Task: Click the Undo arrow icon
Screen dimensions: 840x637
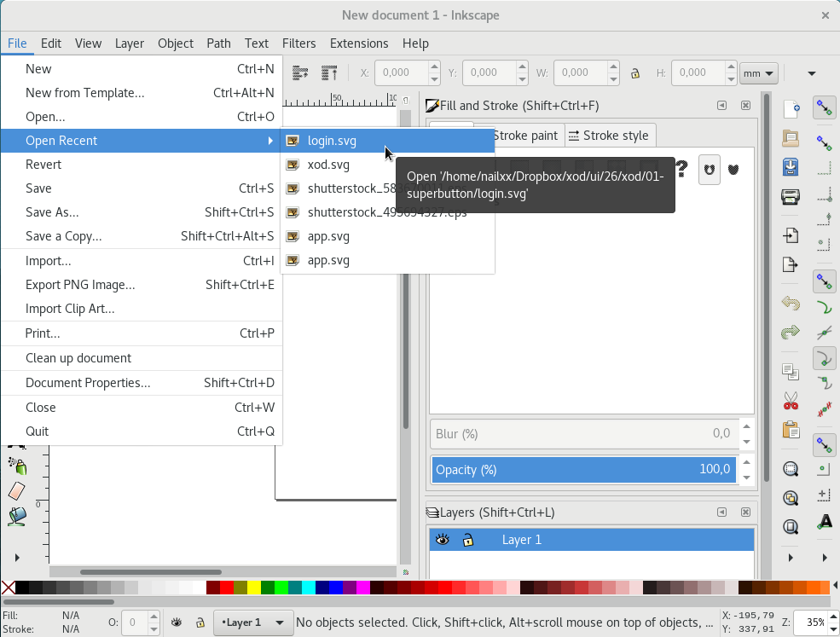Action: 791,304
